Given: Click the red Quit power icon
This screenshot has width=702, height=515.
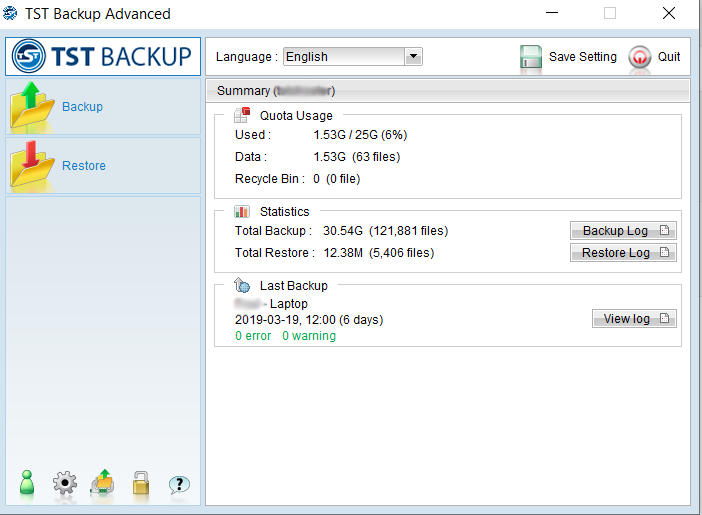Looking at the screenshot, I should (x=640, y=57).
